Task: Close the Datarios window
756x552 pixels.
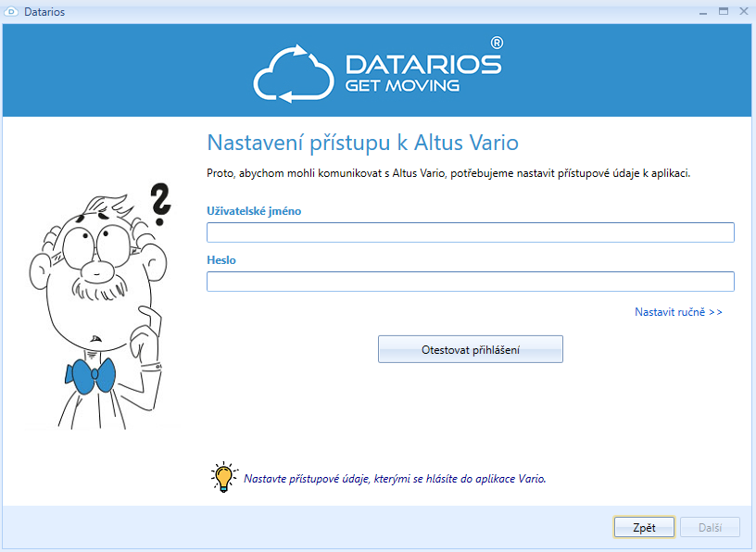Action: [x=743, y=11]
